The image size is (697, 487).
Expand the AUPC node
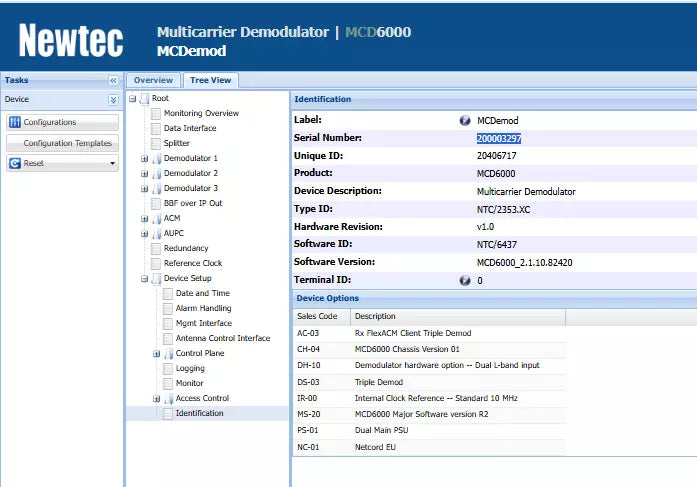point(144,234)
